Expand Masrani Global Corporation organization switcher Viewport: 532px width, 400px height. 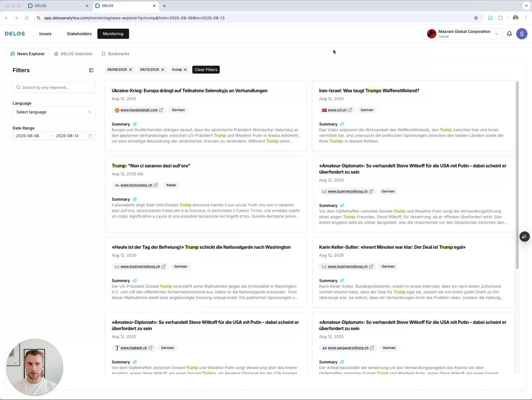click(463, 34)
